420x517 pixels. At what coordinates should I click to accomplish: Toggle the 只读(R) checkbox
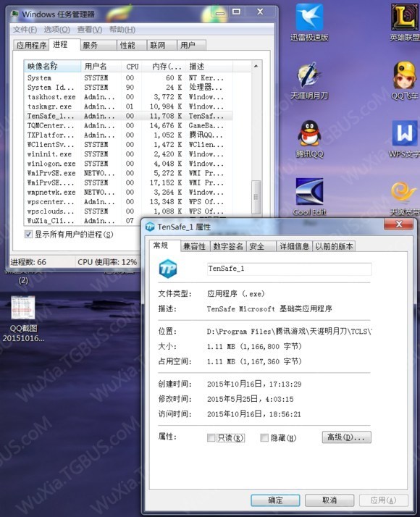[211, 437]
